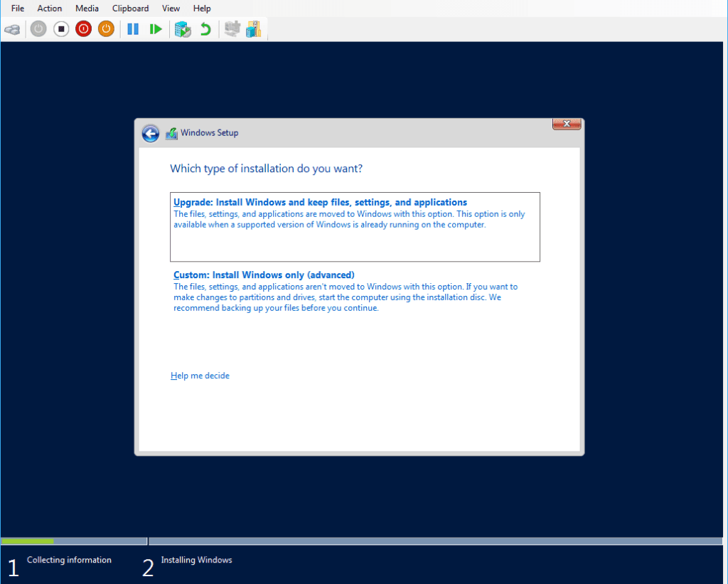Open the Clipboard menu
728x584 pixels.
[131, 9]
